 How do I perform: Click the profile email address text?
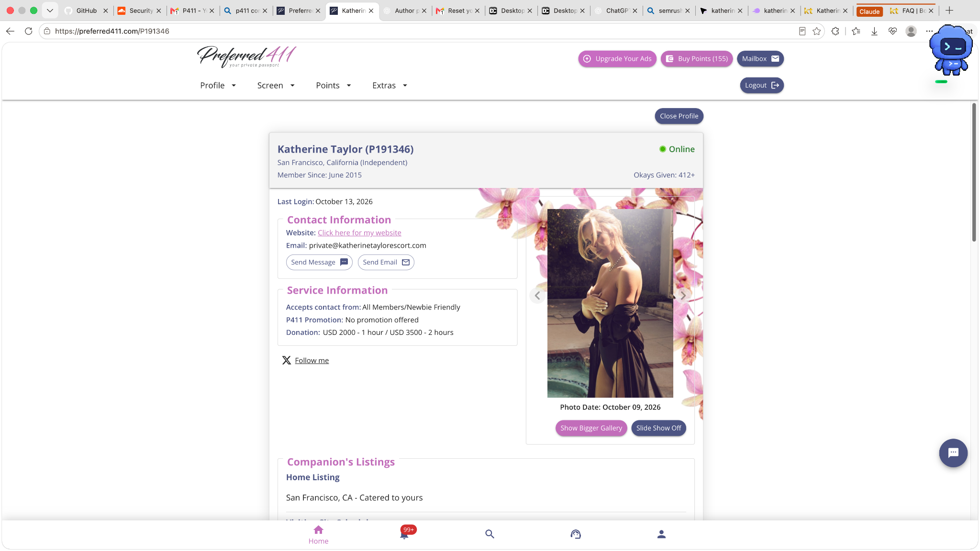[x=367, y=245]
